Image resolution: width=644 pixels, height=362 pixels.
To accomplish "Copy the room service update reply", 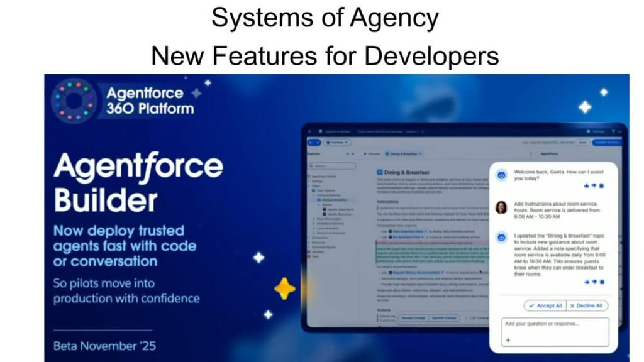I will [601, 282].
